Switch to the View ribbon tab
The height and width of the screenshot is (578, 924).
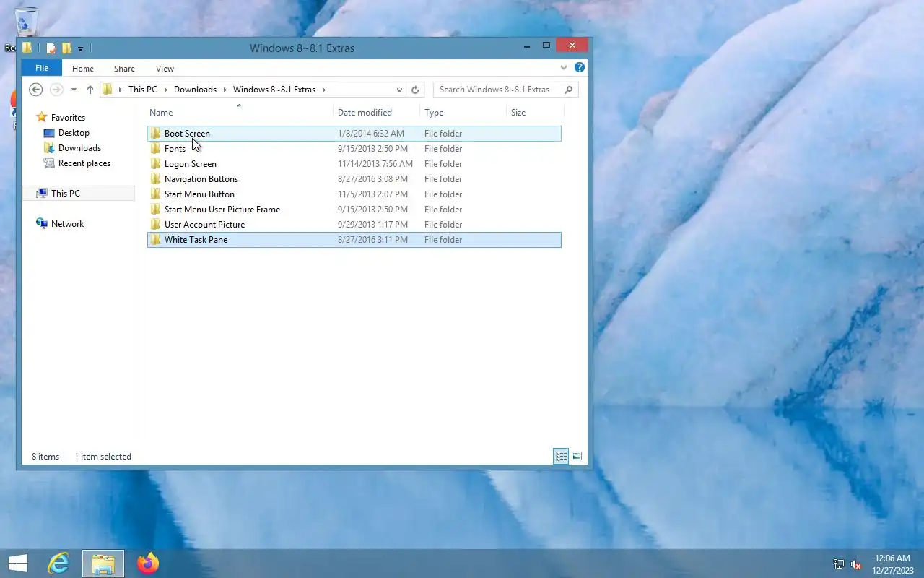click(x=165, y=69)
